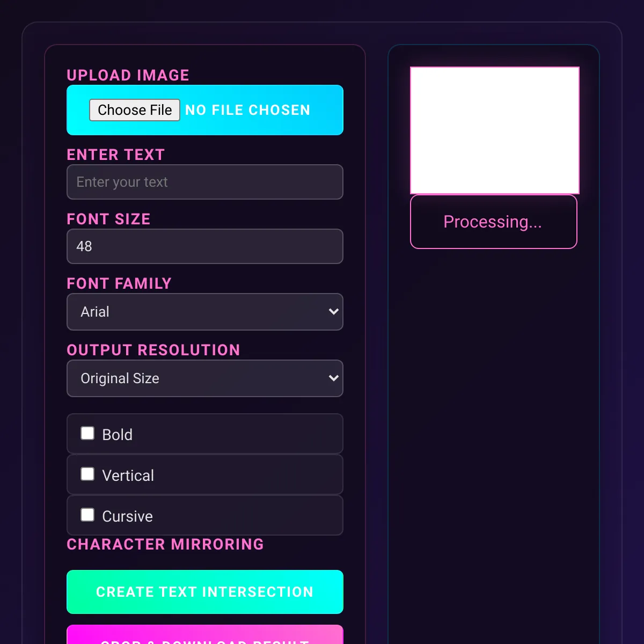Screen dimensions: 644x644
Task: Click the Vertical option label
Action: click(128, 475)
